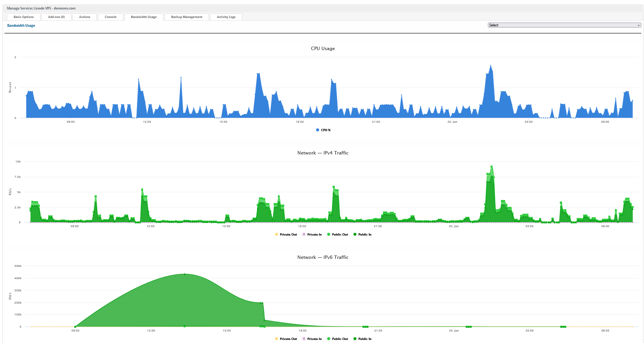Screen dimensions: 644x343
Task: Toggle Private In in IPv4 legend
Action: 312,234
